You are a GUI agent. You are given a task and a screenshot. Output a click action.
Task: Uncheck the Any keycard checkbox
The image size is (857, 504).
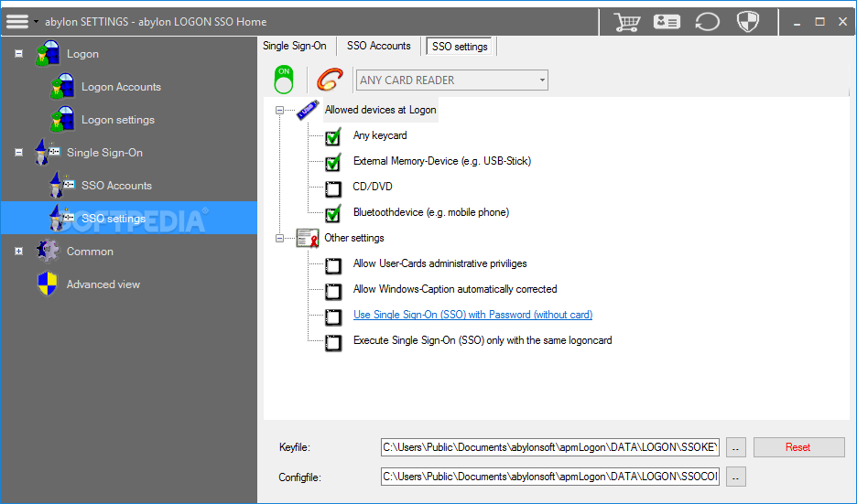[x=333, y=136]
